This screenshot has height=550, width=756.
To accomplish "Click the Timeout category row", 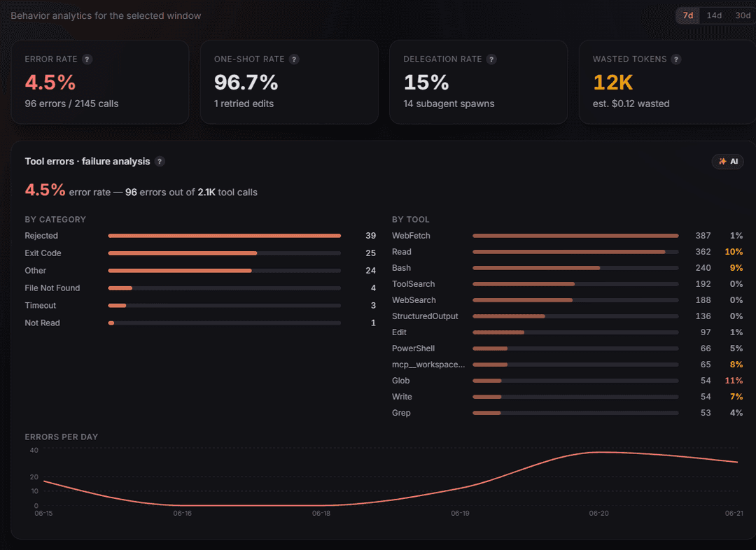I will coord(200,306).
